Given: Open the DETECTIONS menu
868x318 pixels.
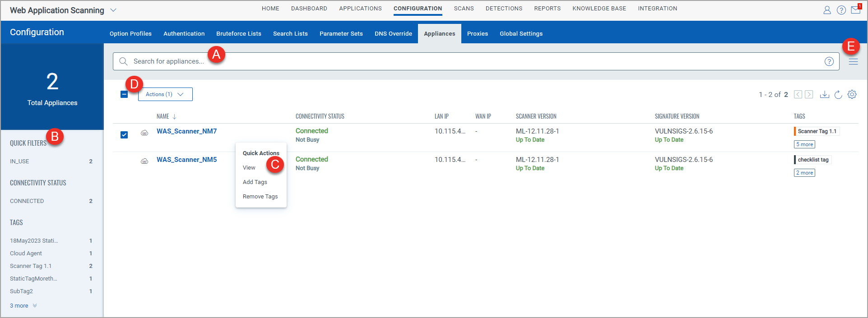Looking at the screenshot, I should (x=504, y=9).
